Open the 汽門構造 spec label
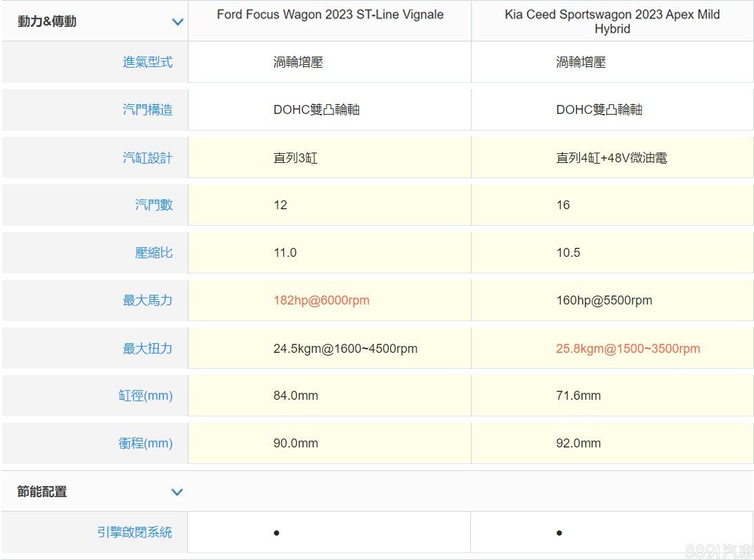 click(147, 110)
